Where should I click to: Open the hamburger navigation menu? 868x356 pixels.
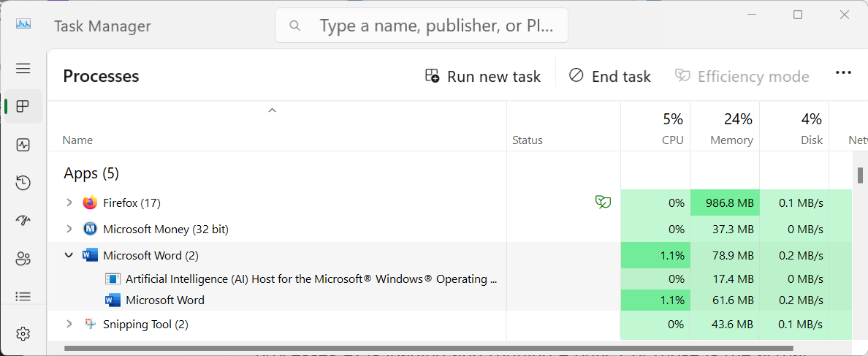click(x=23, y=69)
